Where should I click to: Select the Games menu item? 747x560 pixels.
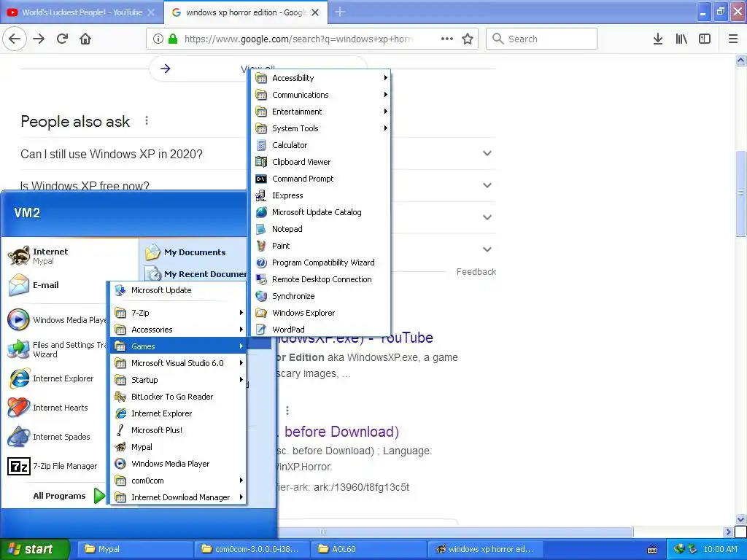(x=178, y=346)
